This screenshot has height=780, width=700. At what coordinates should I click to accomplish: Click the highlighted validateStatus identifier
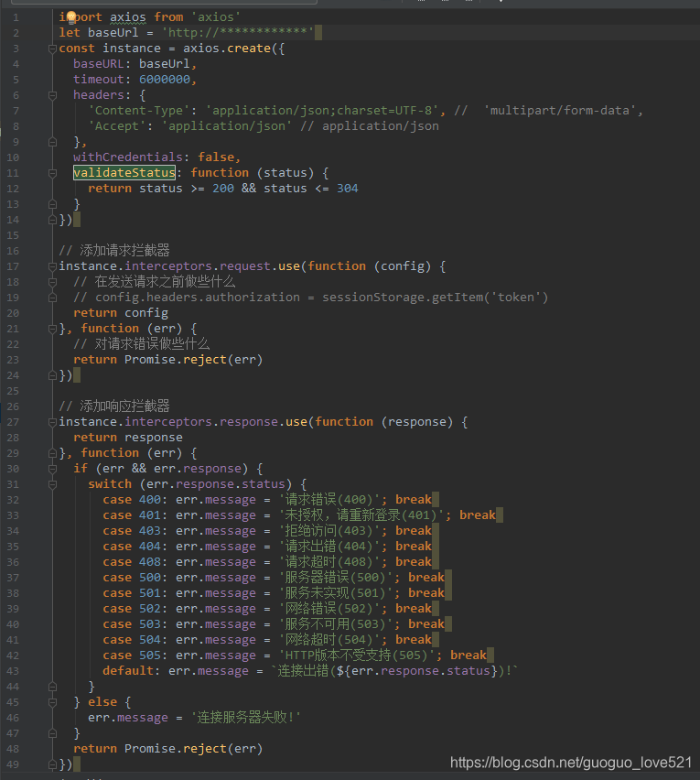(124, 173)
